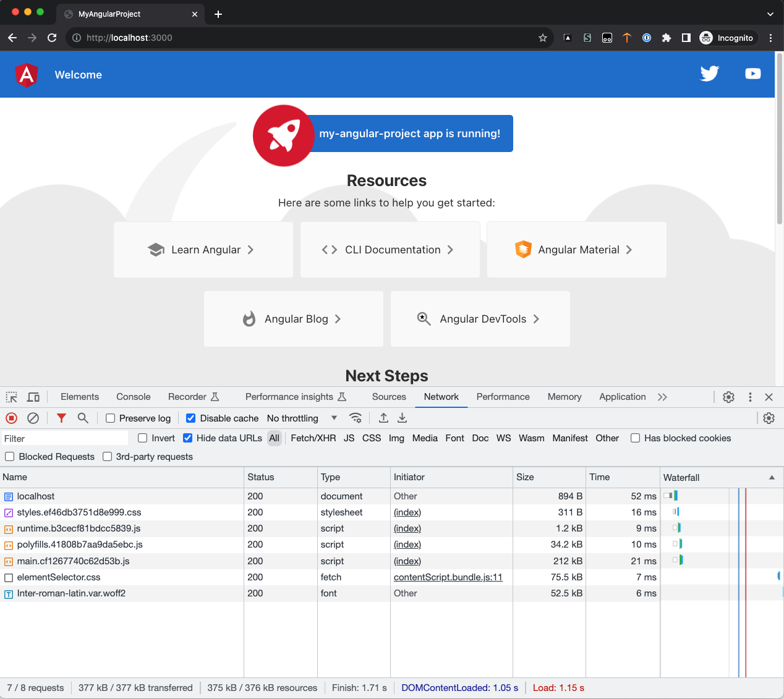The image size is (784, 699).
Task: Export requests as HAR file
Action: pos(402,418)
